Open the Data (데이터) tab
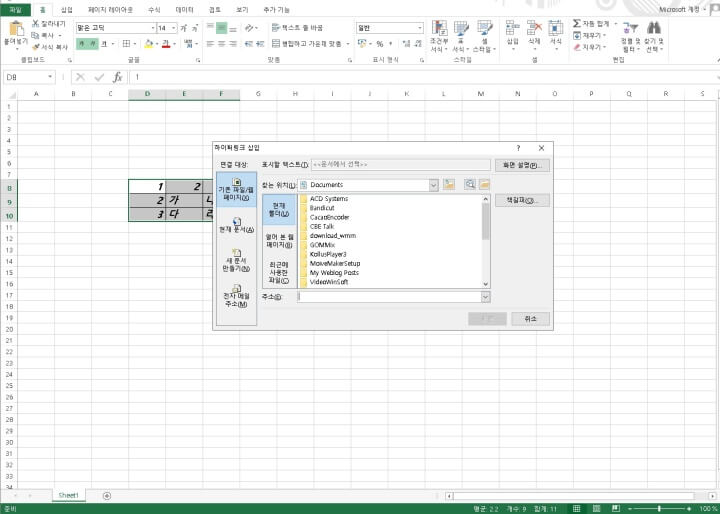This screenshot has height=514, width=720. [184, 10]
